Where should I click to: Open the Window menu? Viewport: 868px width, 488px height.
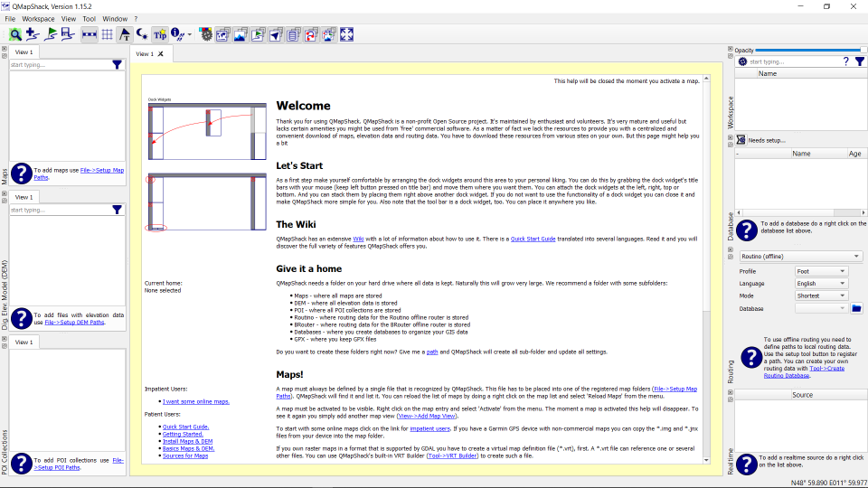coord(115,19)
